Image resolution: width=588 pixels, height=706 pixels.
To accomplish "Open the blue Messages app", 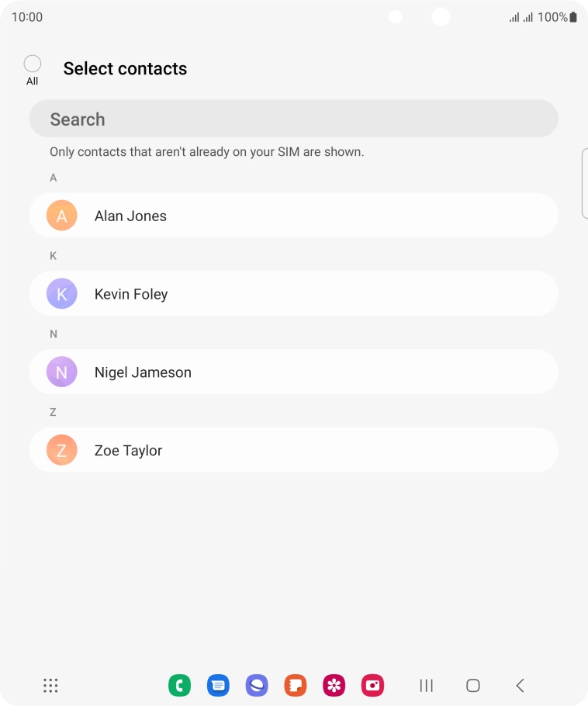I will pos(218,685).
